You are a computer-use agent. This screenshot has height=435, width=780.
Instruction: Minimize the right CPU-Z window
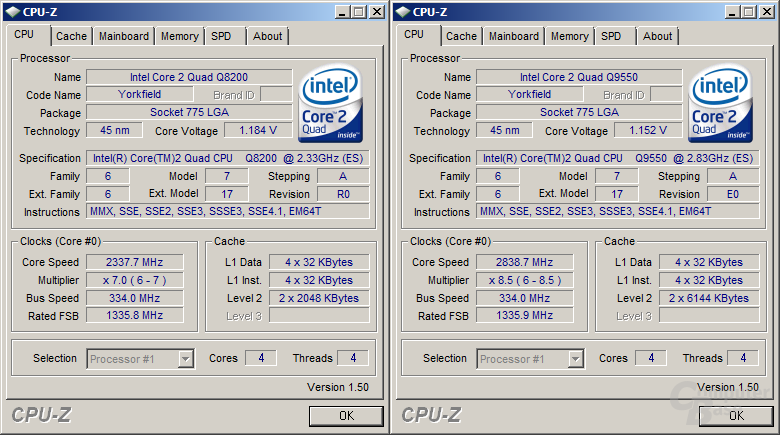(731, 12)
